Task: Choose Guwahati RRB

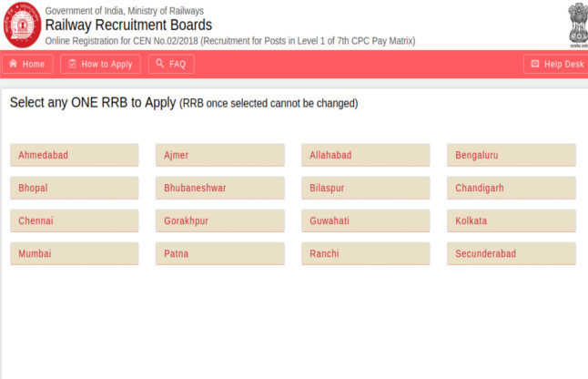Action: pyautogui.click(x=365, y=220)
